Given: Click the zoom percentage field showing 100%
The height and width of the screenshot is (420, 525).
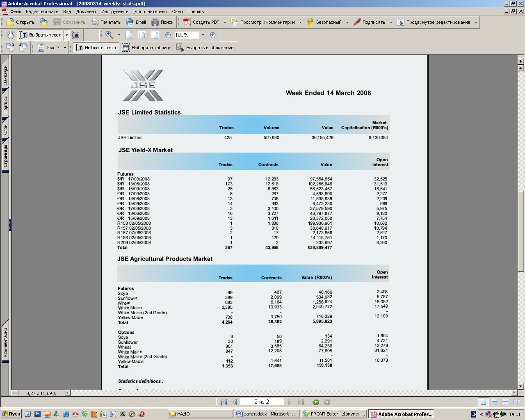Looking at the screenshot, I should 187,35.
